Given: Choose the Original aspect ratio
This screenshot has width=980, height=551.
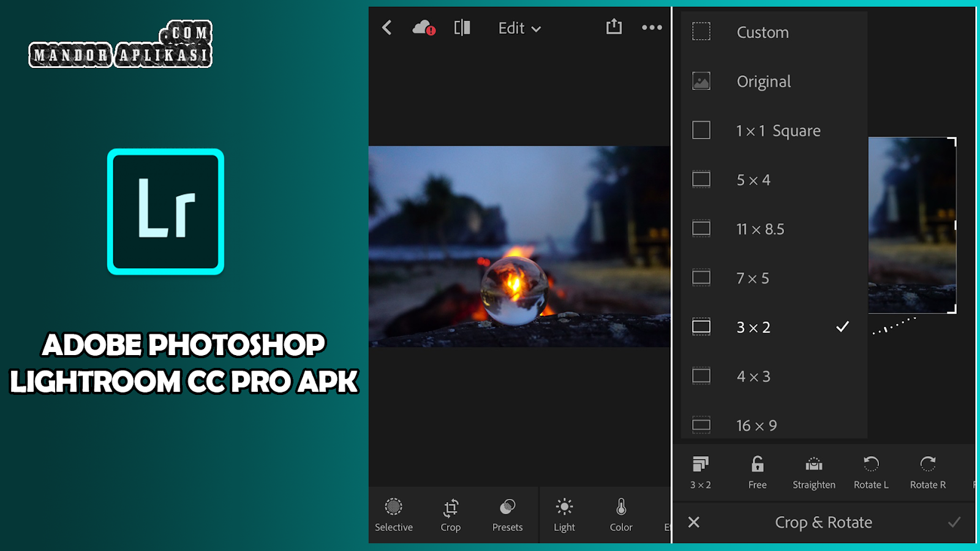Looking at the screenshot, I should pos(774,81).
